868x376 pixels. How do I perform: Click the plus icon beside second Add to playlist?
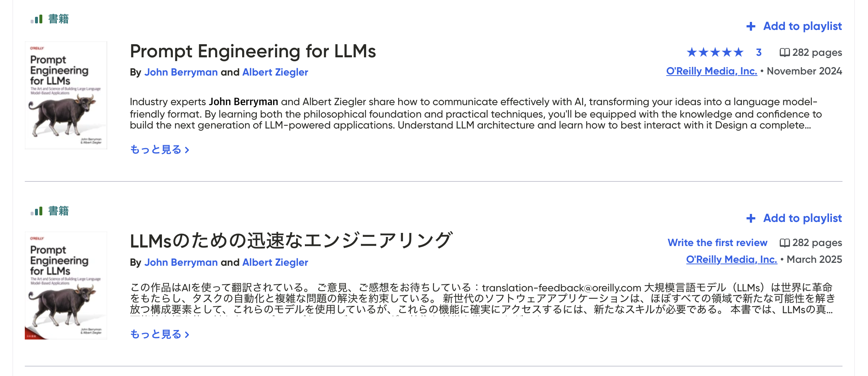[x=751, y=218]
